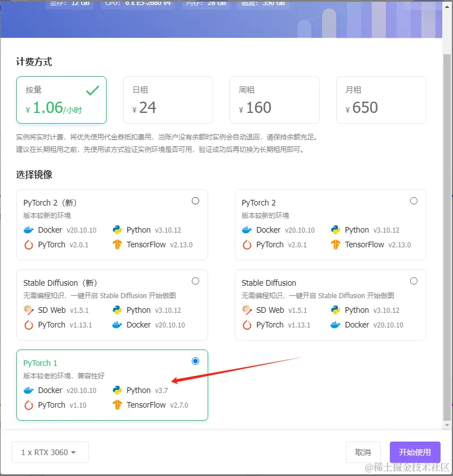
Task: Click Python icon in PyTorch 2 card
Action: [x=335, y=230]
